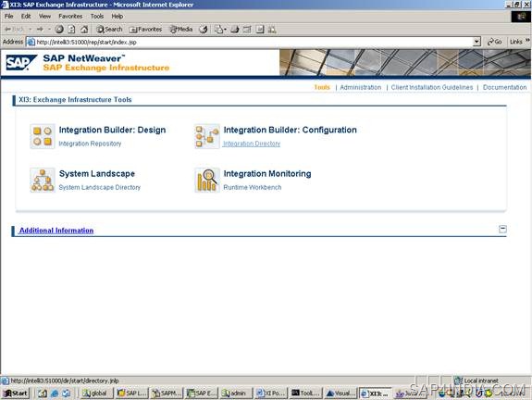
Task: Switch to the XI Po... taskbar window
Action: tap(271, 394)
